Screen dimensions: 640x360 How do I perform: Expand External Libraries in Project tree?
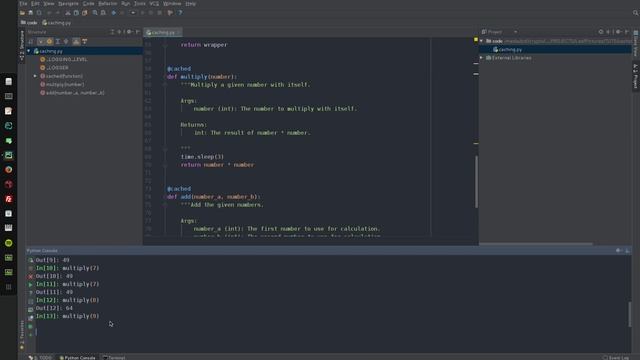[x=482, y=58]
